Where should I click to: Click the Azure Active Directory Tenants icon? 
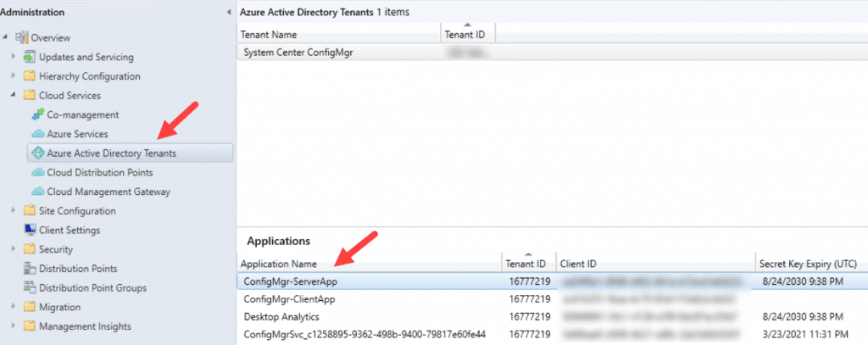pos(38,153)
